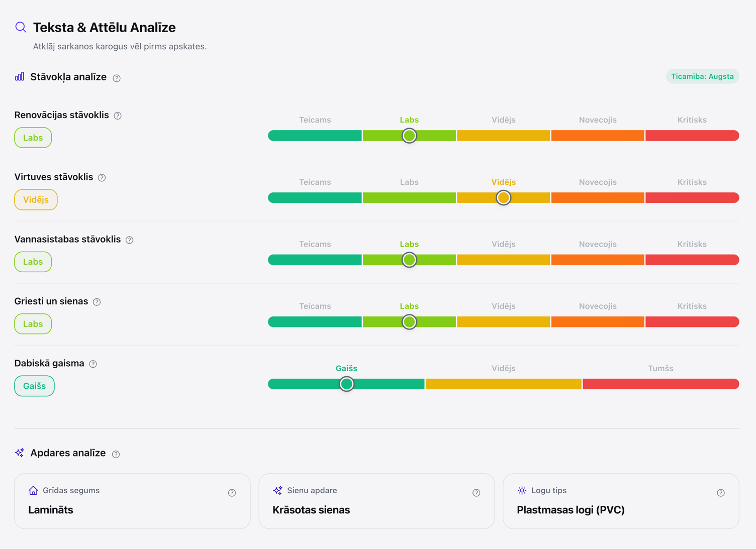
Task: Open help icon next to Stāvokļa analīze
Action: pyautogui.click(x=117, y=78)
